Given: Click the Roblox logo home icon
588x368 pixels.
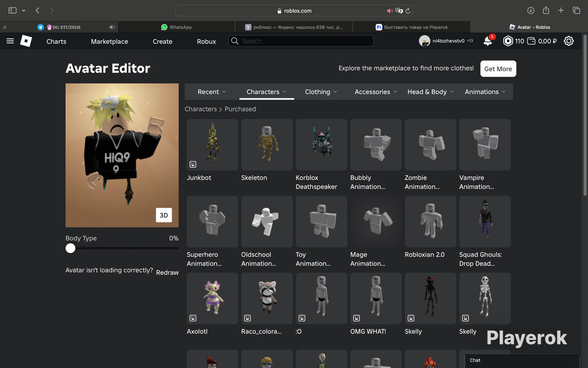Looking at the screenshot, I should tap(26, 41).
